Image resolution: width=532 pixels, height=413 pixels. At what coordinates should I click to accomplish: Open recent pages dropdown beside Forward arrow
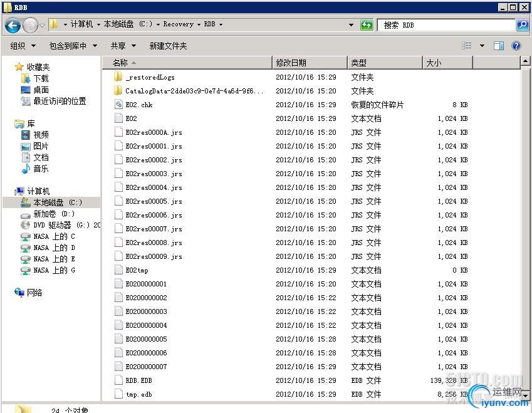(42, 25)
